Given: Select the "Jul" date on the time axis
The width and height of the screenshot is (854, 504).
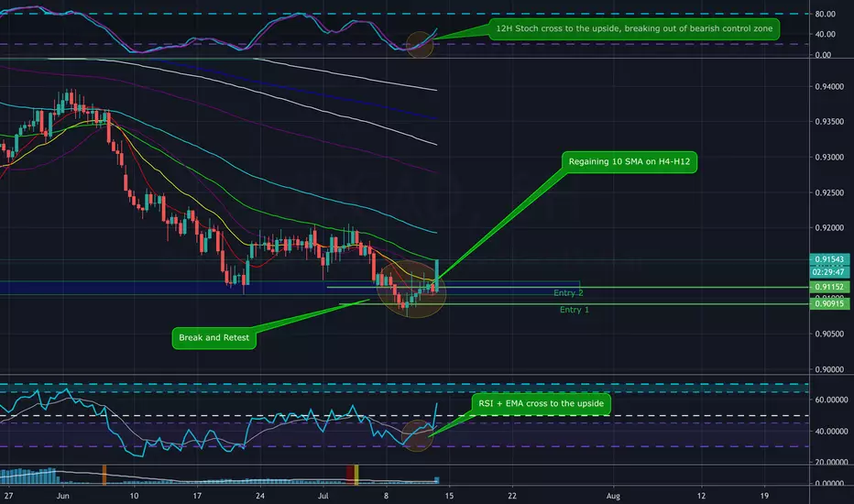Looking at the screenshot, I should pos(323,496).
